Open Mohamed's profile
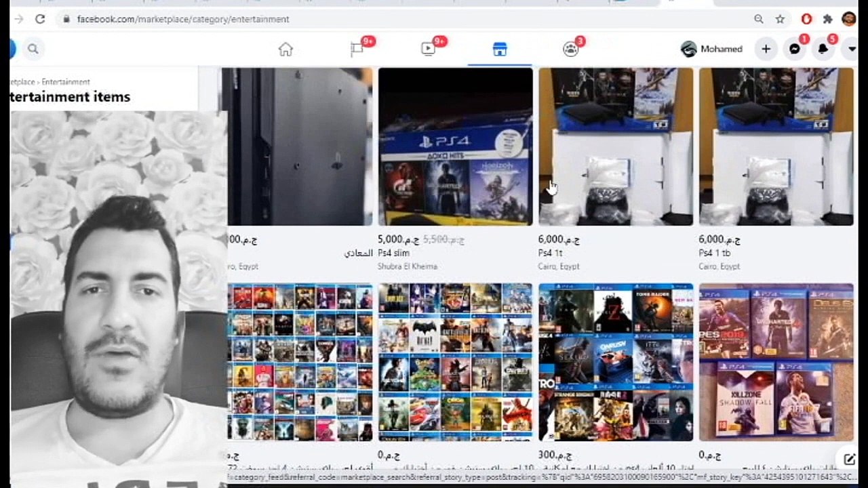The image size is (868, 488). tap(712, 49)
